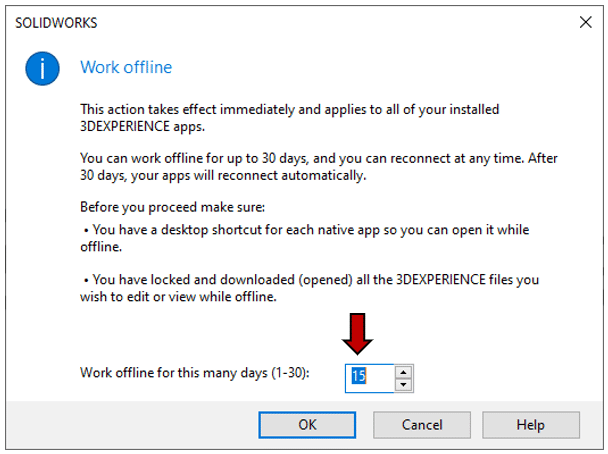Viewport: 608px width, 454px height.
Task: Click the "Work offline for this many days" label
Action: [195, 373]
